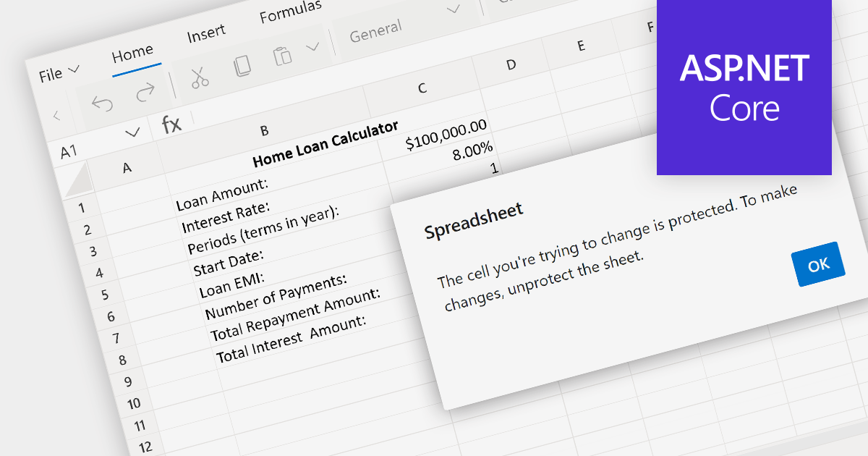
Task: Open the File menu dropdown
Action: (x=58, y=71)
